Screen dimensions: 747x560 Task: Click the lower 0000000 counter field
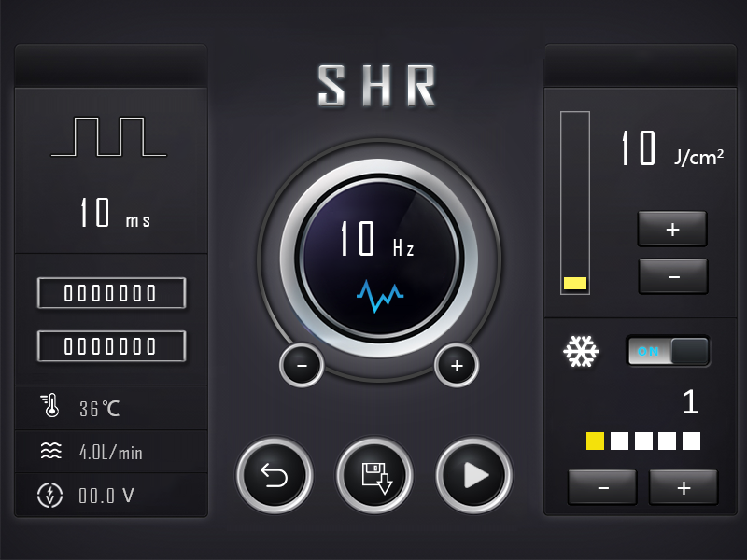pyautogui.click(x=111, y=346)
